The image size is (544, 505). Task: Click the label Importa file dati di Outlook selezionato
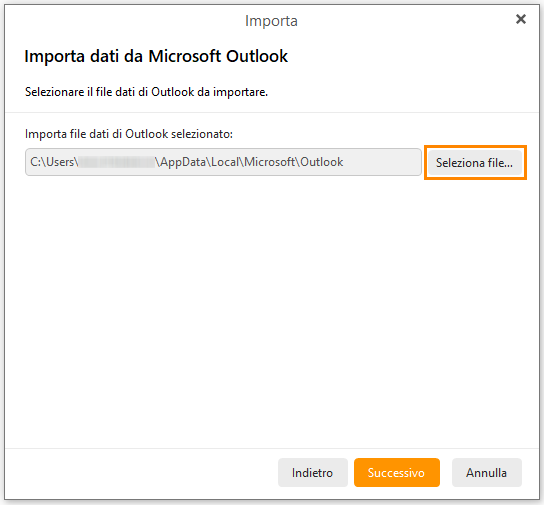129,134
